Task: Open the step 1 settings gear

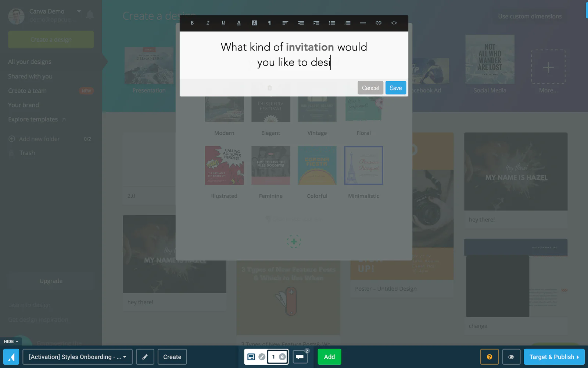Action: [x=282, y=357]
